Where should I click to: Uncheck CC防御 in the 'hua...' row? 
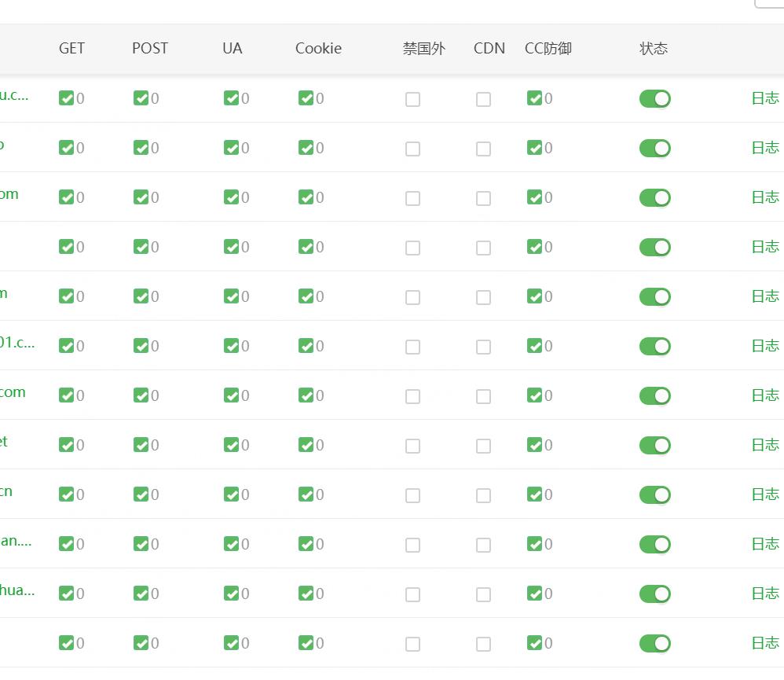pos(534,594)
